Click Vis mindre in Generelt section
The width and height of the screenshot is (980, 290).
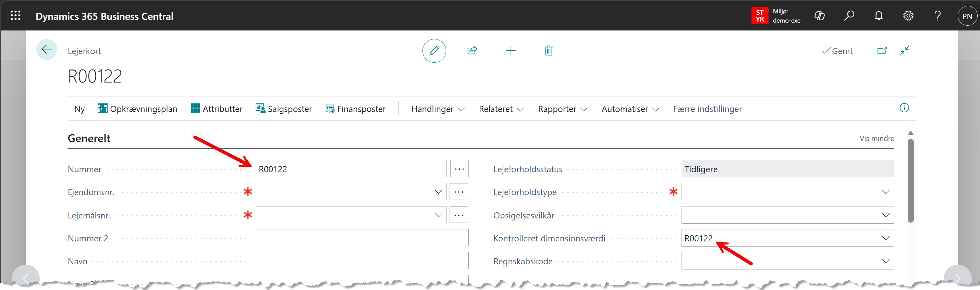(x=877, y=139)
